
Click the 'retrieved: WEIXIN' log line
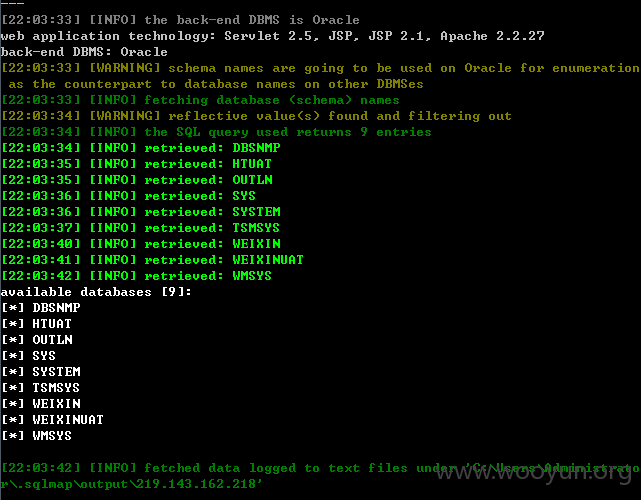coord(141,244)
